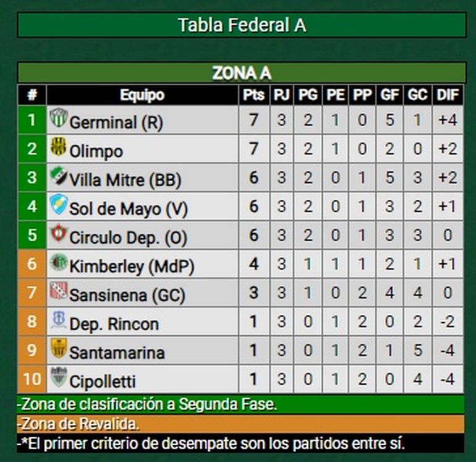Click the Villa Mitre (BB) crest icon

58,176
